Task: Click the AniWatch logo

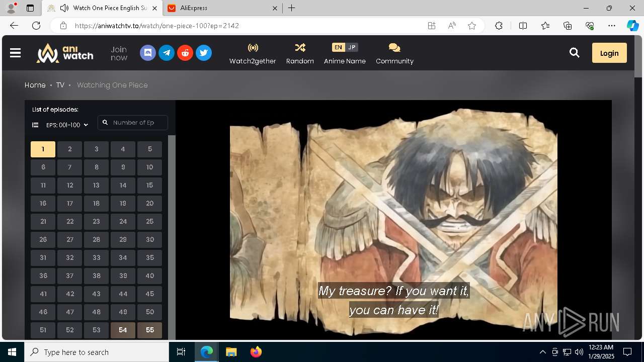Action: 65,53
